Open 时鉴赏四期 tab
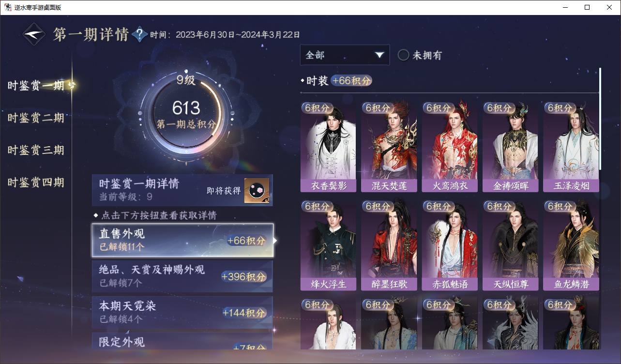621x364 pixels. point(36,182)
